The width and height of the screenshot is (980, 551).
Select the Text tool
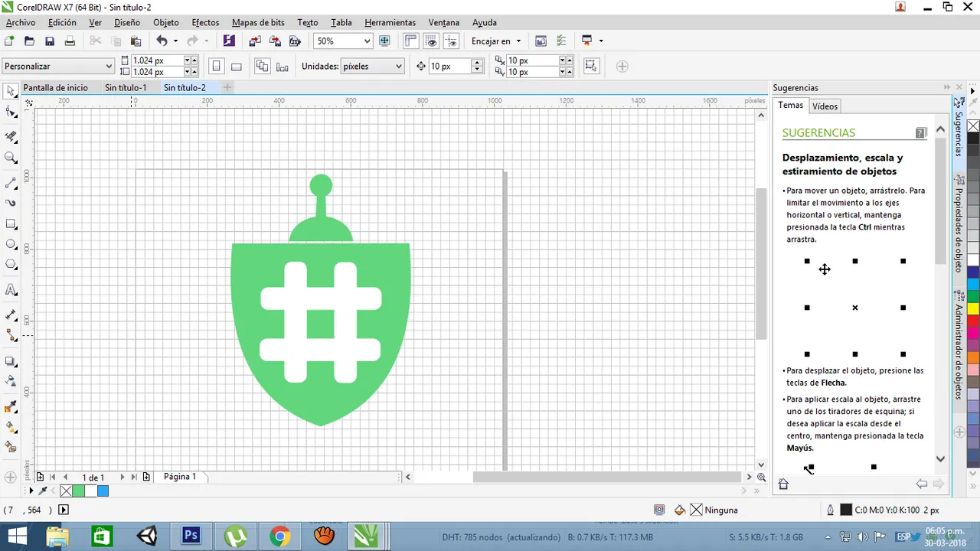[11, 290]
